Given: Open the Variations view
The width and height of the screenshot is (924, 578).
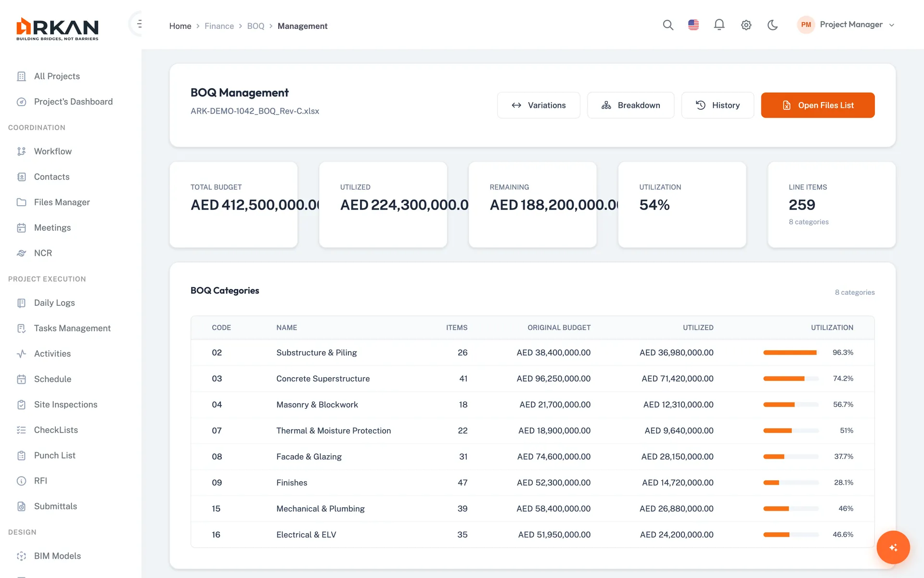Looking at the screenshot, I should [539, 105].
